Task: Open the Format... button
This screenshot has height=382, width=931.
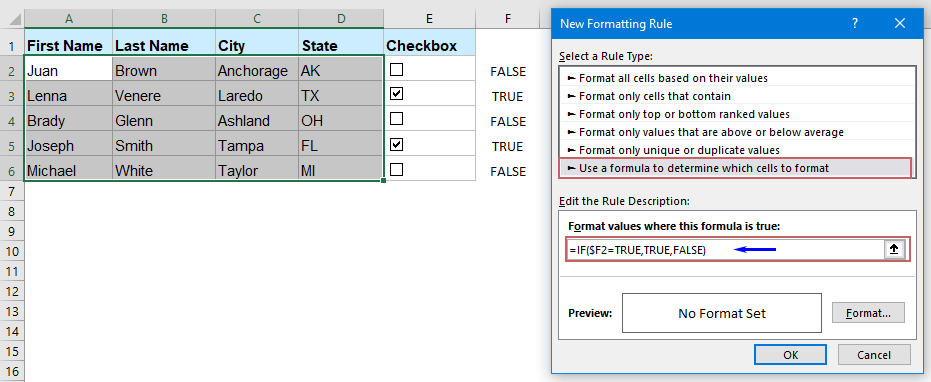Action: tap(868, 312)
